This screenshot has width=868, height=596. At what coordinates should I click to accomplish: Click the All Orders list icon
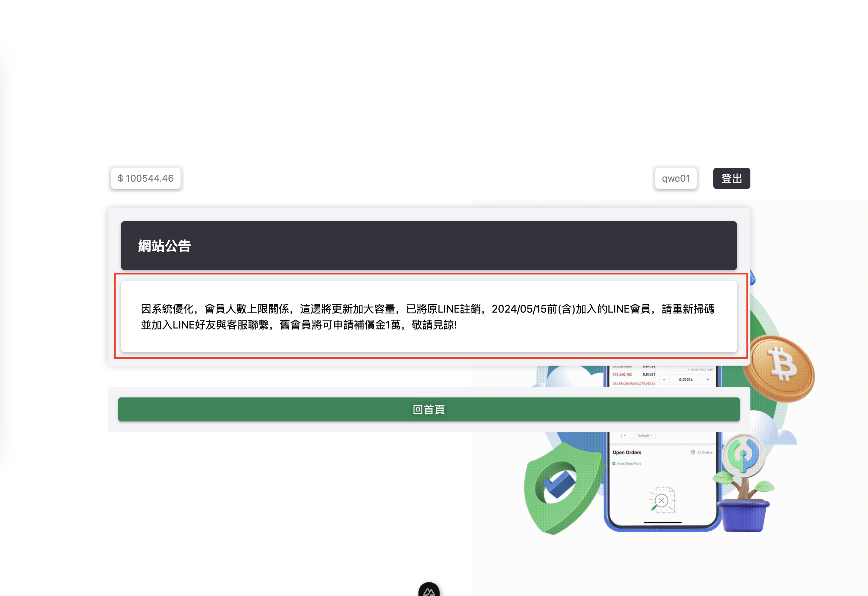(x=693, y=452)
